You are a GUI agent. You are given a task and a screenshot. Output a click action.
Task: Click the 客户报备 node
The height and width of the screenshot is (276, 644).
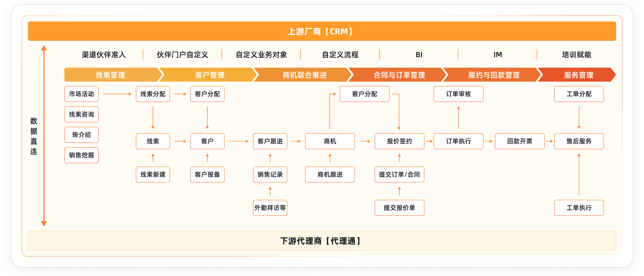point(207,175)
